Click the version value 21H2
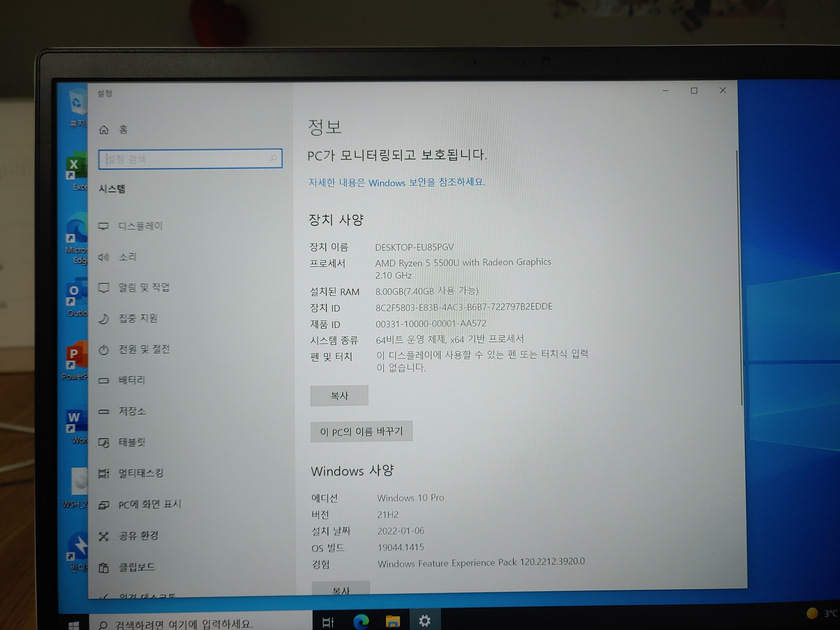Viewport: 840px width, 630px height. click(x=388, y=515)
